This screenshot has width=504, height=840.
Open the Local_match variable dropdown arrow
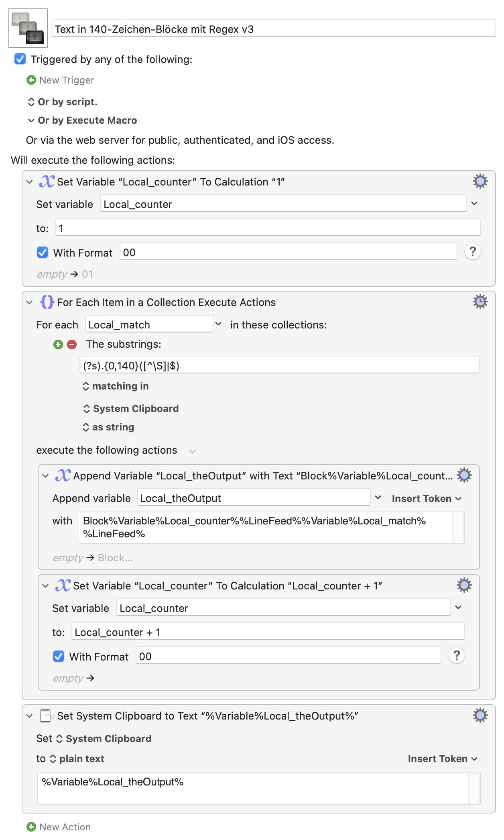point(218,324)
